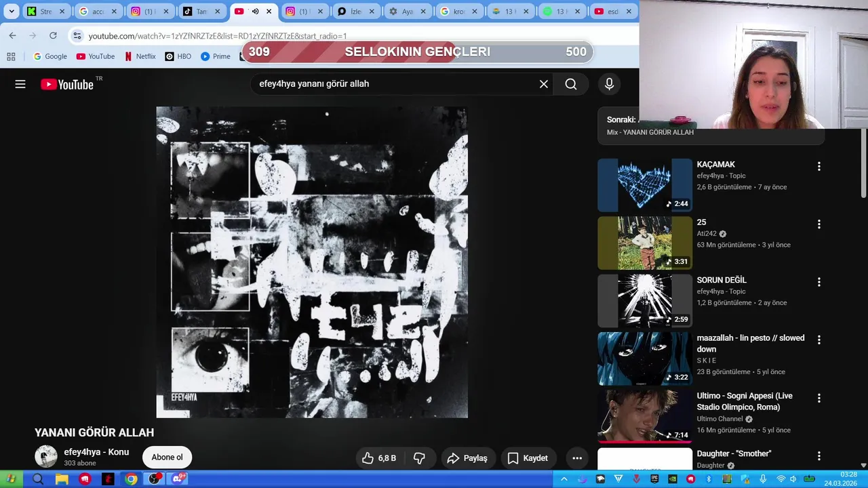Open options for the SORUN DEĞİL video
The image size is (868, 488).
tap(818, 281)
